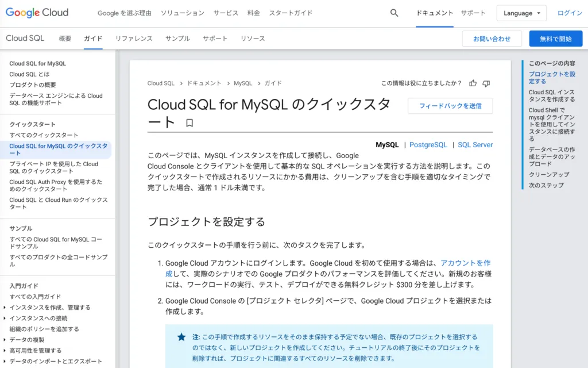Screen dimensions: 588x368
Task: Open すべての入門ガイド in sidebar
Action: click(35, 297)
